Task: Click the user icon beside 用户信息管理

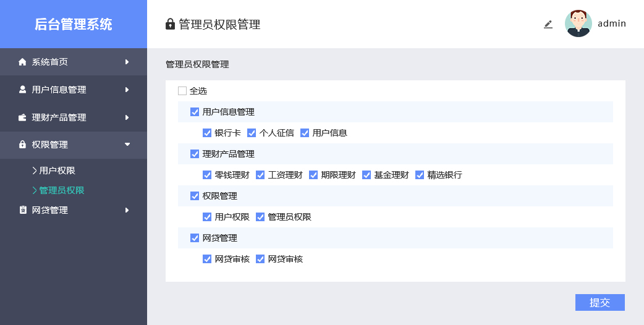Action: tap(23, 90)
